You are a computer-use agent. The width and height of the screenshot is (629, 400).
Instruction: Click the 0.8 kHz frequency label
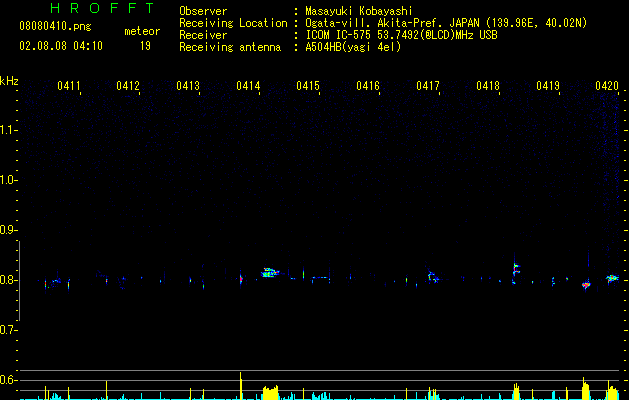8,280
